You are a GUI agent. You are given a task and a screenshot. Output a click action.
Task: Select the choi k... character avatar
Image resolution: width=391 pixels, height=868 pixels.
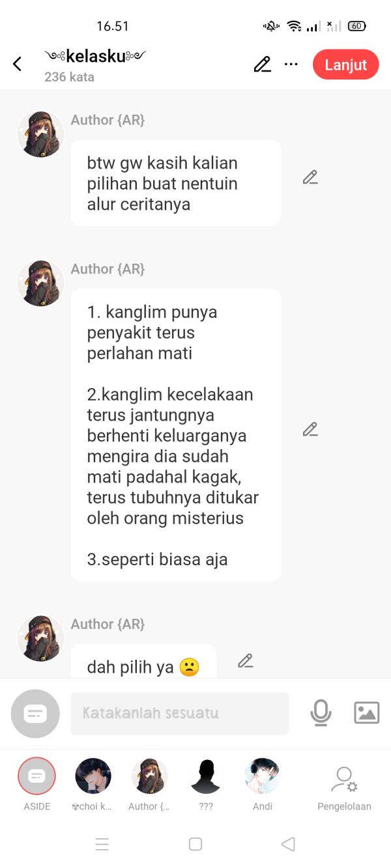coord(93,785)
